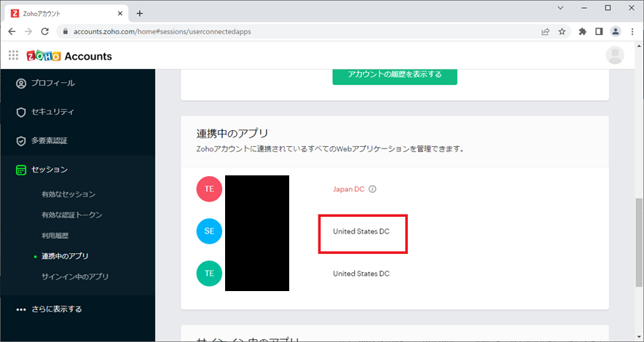This screenshot has height=342, width=644.
Task: Open tab search chevron dropdown
Action: tap(559, 8)
